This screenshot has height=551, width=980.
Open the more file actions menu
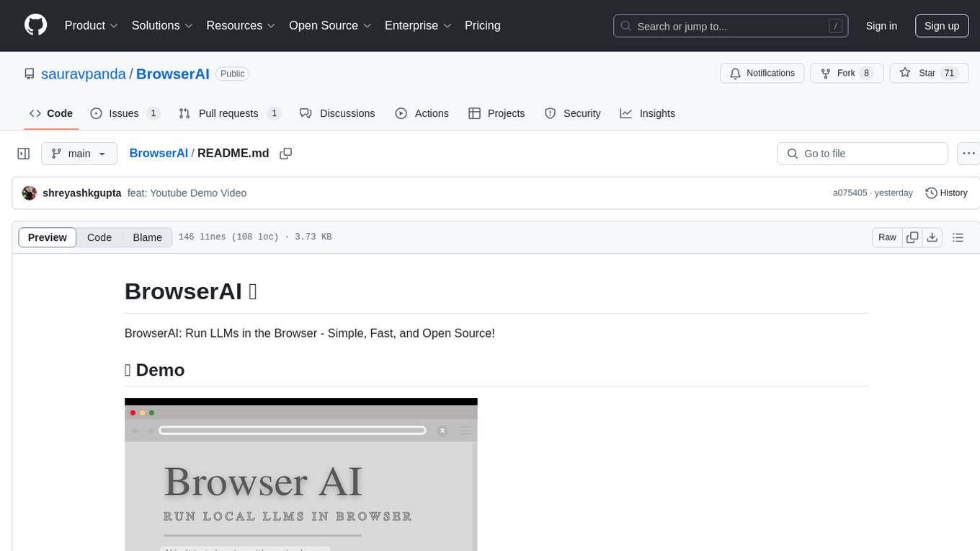coord(969,154)
